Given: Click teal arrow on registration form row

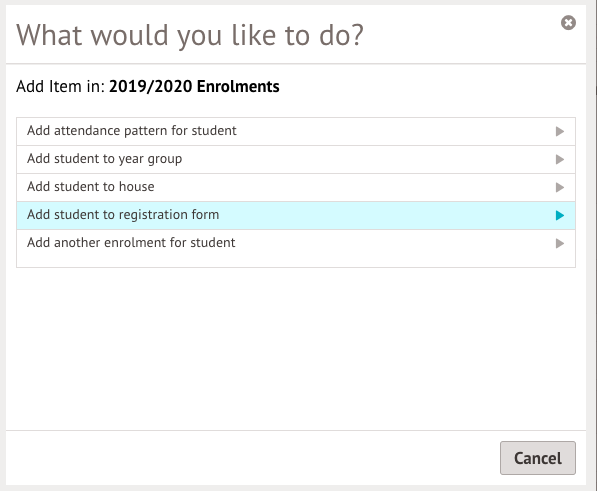Looking at the screenshot, I should point(559,215).
